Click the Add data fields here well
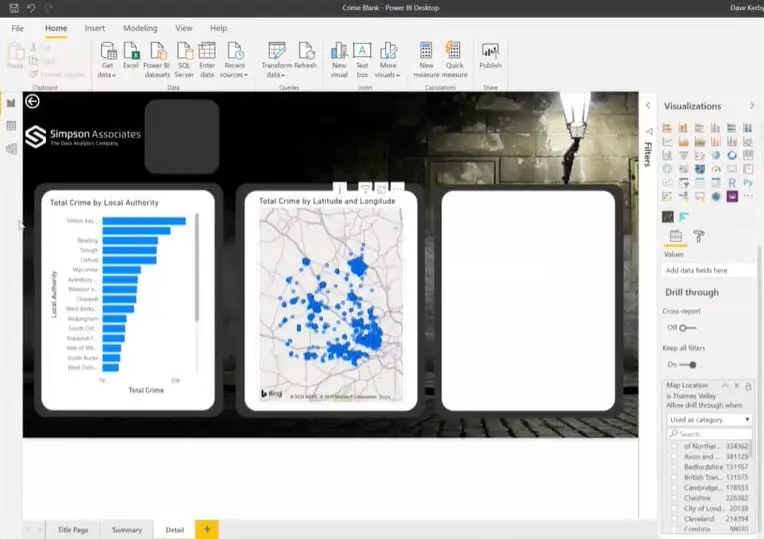 (708, 270)
